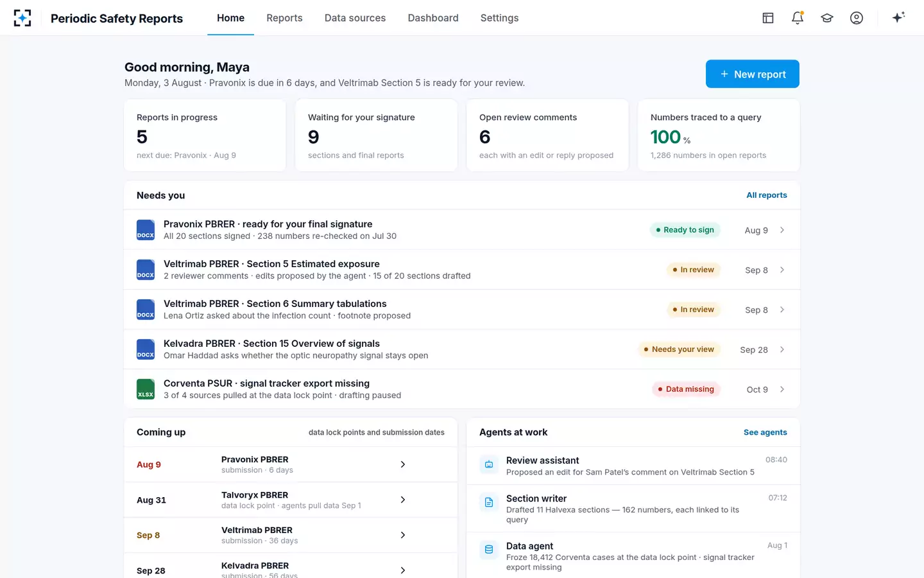Switch to the Reports tab
The height and width of the screenshot is (578, 924).
[284, 18]
